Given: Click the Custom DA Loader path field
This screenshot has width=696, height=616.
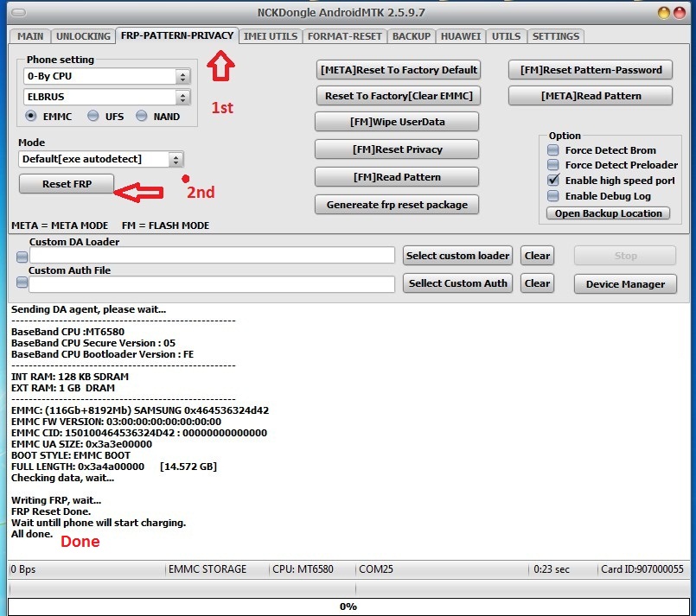Looking at the screenshot, I should point(212,255).
